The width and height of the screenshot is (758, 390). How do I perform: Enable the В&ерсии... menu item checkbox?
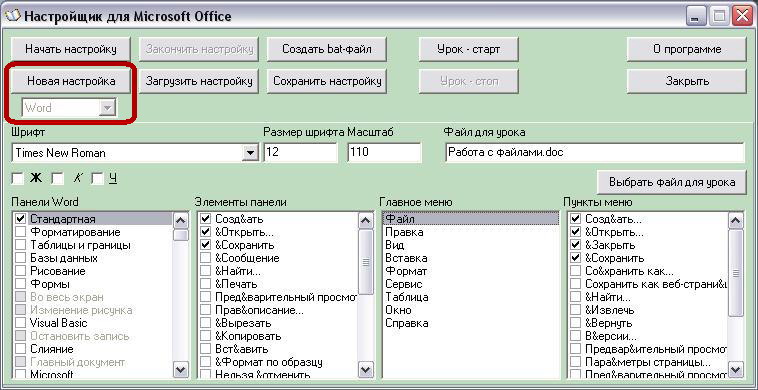pos(576,336)
